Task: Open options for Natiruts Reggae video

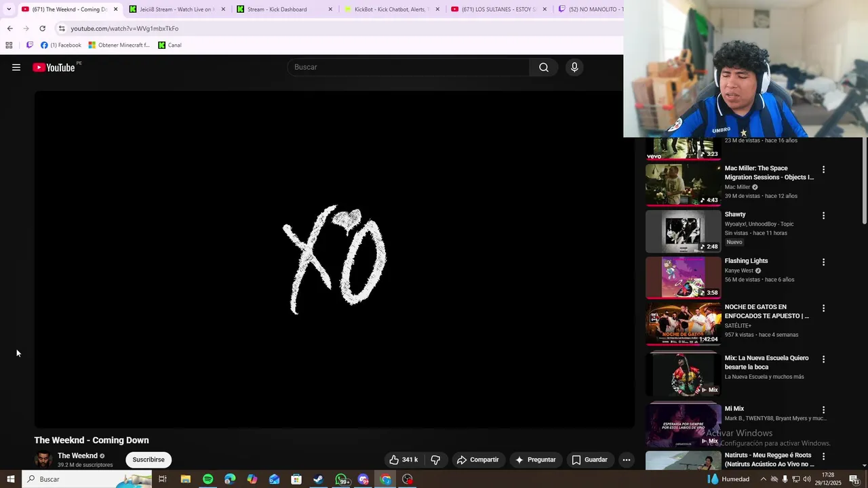Action: coord(824,456)
